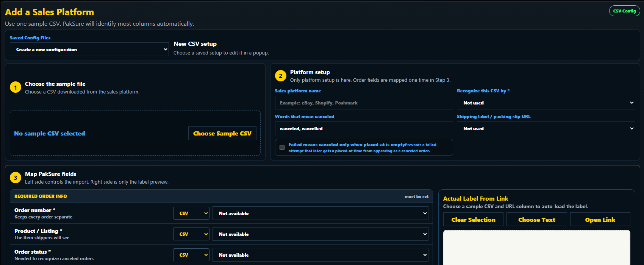Click the CSV Config button

pyautogui.click(x=624, y=11)
